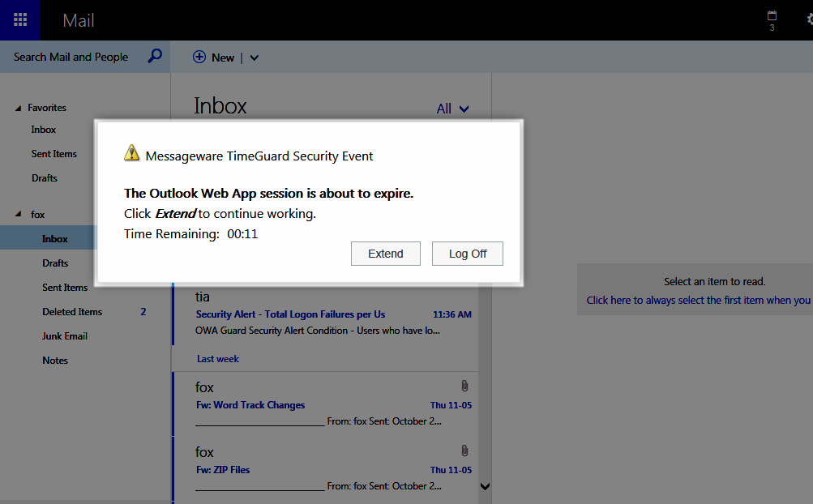This screenshot has width=813, height=504.
Task: Open the app launcher grid icon
Action: [20, 20]
